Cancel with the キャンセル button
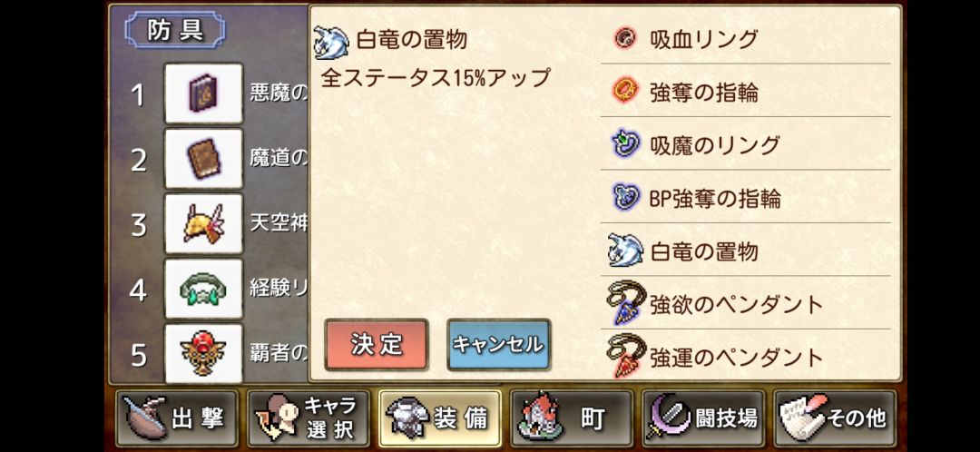This screenshot has height=452, width=980. click(499, 345)
